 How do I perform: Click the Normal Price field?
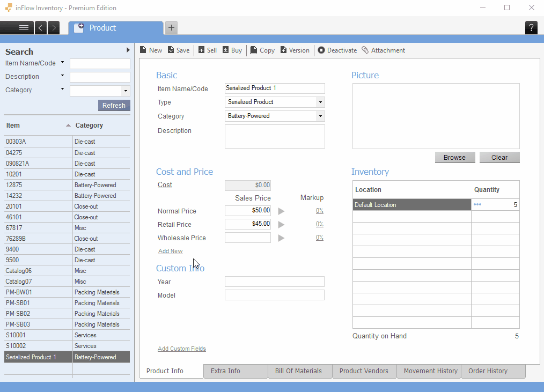(248, 210)
